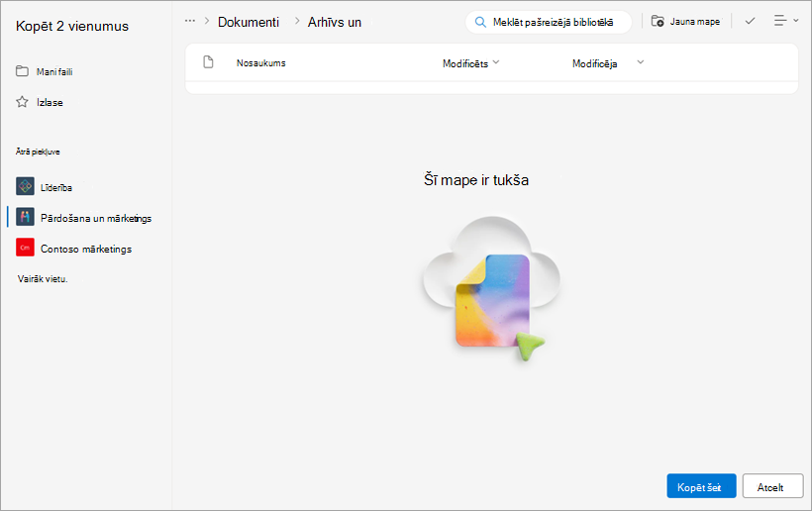Open Mani faili folder icon
Viewport: 812px width, 511px height.
point(22,71)
